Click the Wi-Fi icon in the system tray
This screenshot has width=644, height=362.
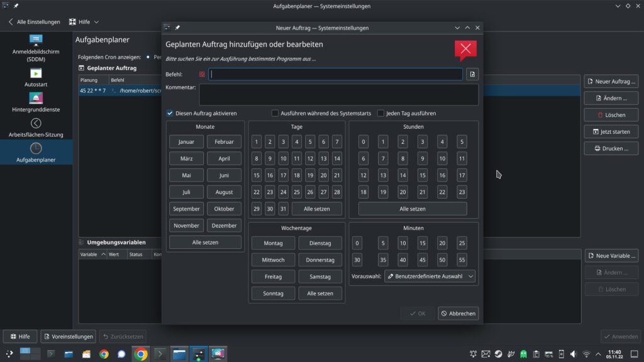(587, 354)
